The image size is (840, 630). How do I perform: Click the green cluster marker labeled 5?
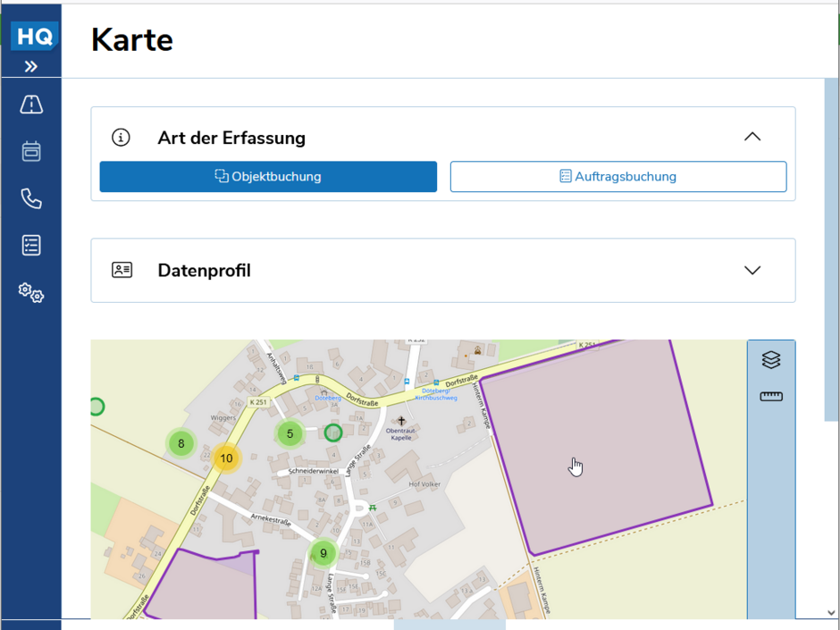click(290, 435)
